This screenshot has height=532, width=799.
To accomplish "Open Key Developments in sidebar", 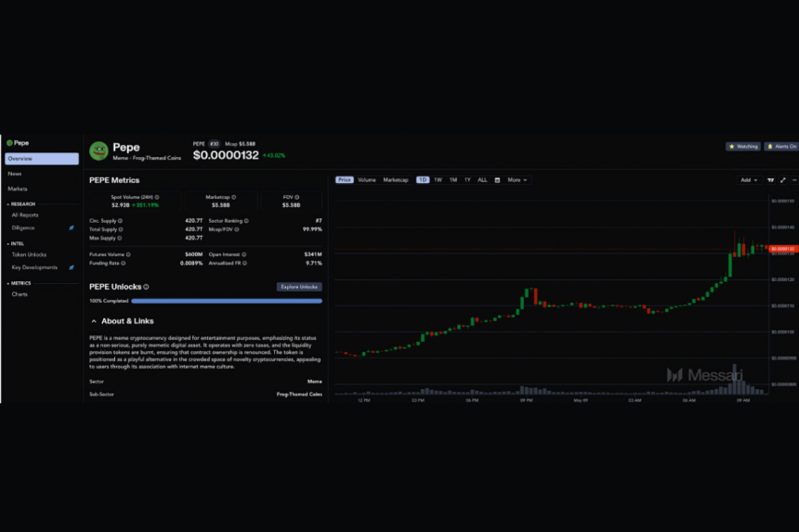I will coord(34,267).
